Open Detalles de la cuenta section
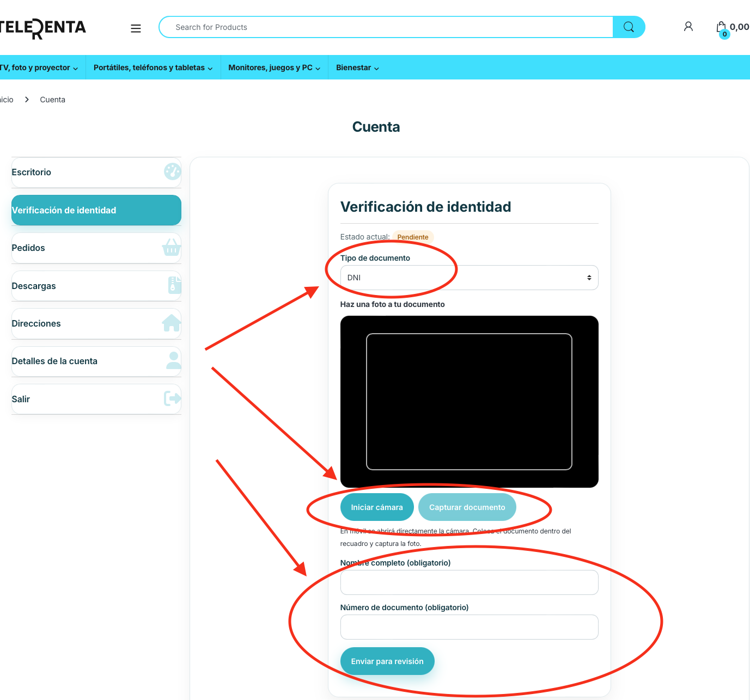 [54, 361]
